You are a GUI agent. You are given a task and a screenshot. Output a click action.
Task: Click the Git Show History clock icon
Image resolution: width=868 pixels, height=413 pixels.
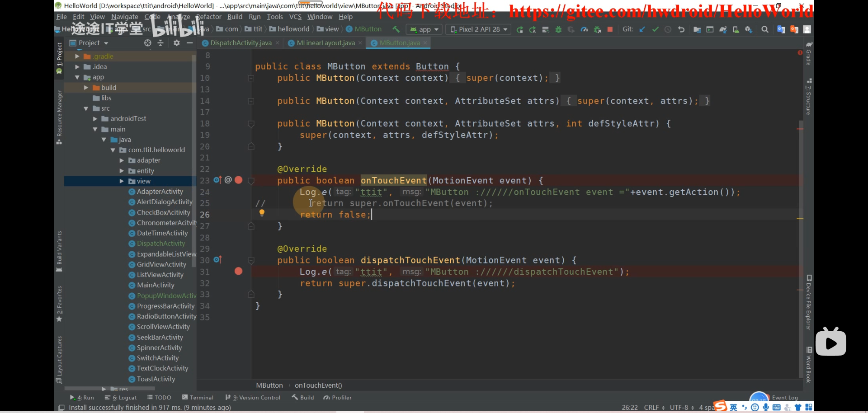[668, 29]
